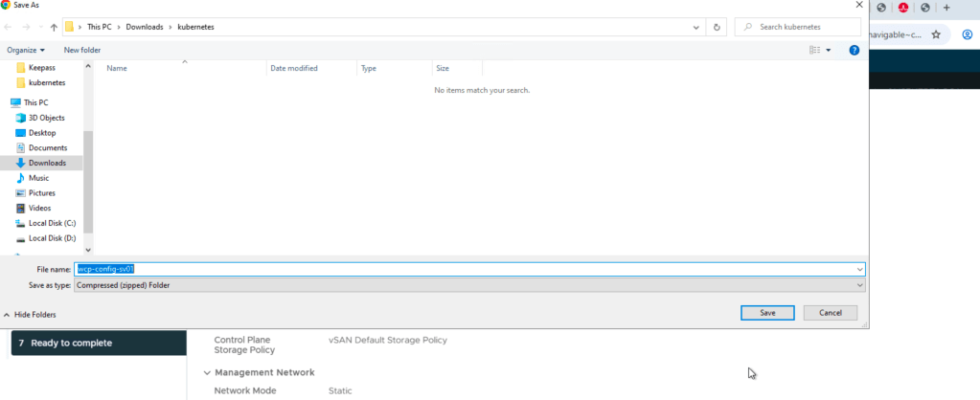Open the Music folder in sidebar

[x=38, y=178]
